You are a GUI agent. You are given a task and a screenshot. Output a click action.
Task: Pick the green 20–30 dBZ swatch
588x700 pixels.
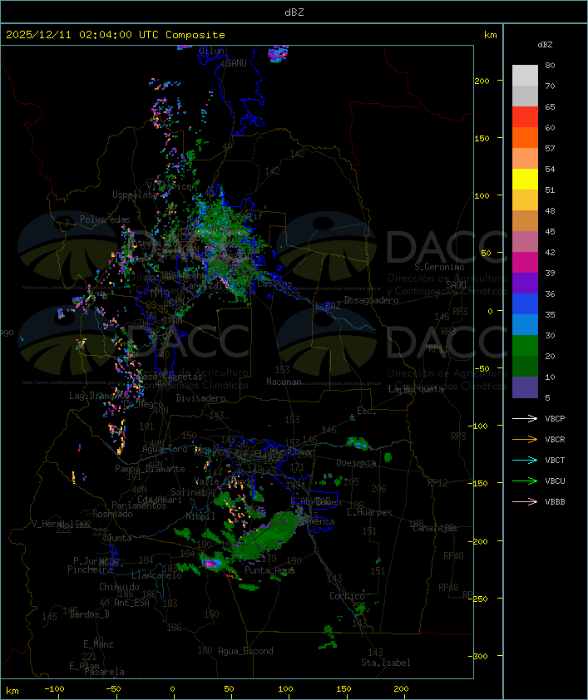tap(525, 345)
